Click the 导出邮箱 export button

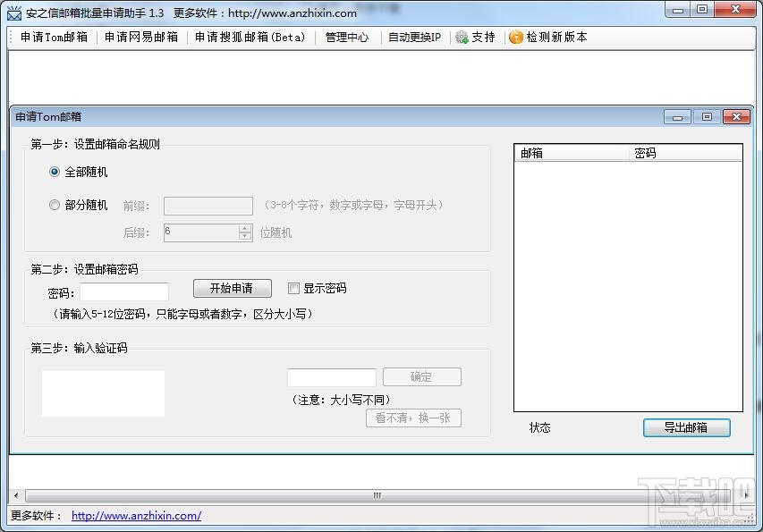687,427
